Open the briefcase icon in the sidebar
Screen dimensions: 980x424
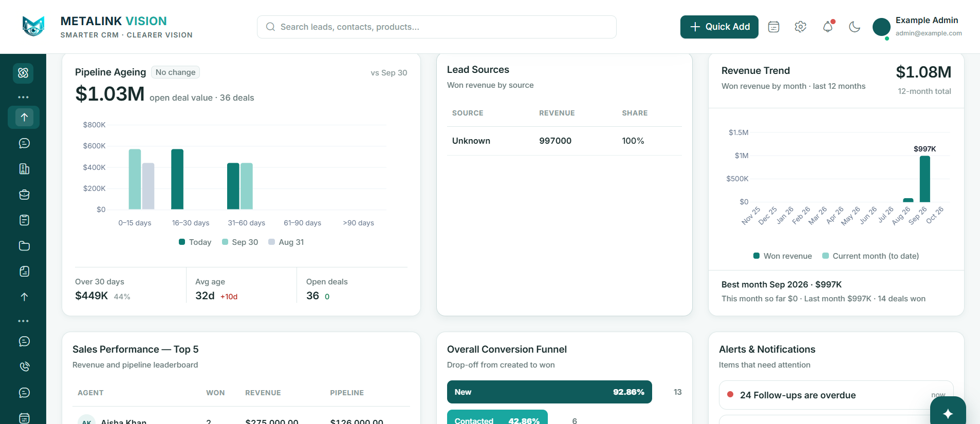[24, 195]
